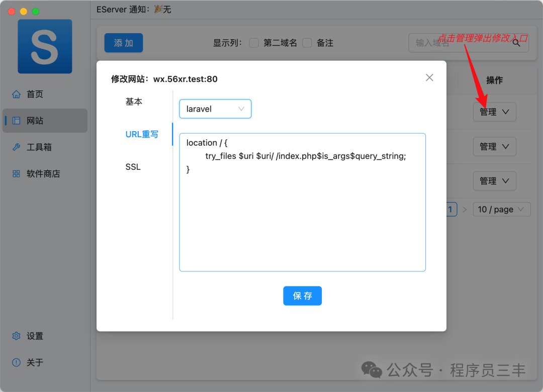This screenshot has height=392, width=543.
Task: Click the EServer S logo
Action: [x=45, y=46]
